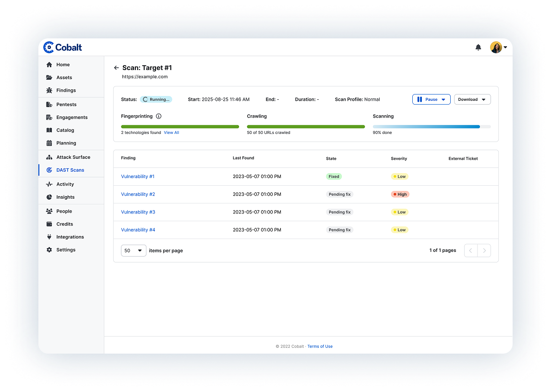The height and width of the screenshot is (392, 551).
Task: Click the Cobalt logo in header
Action: 63,47
